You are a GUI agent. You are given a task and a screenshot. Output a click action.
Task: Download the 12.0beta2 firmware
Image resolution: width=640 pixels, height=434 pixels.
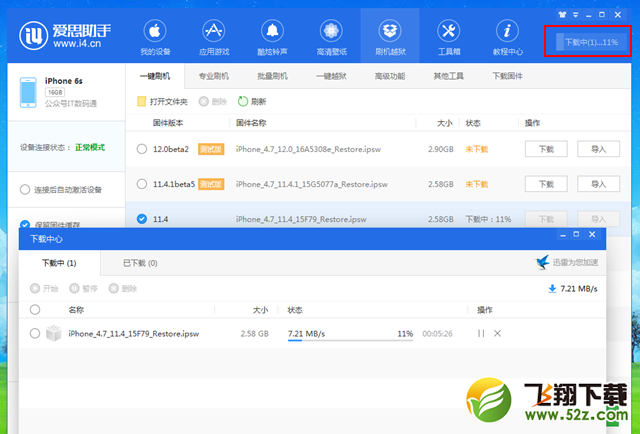(546, 149)
